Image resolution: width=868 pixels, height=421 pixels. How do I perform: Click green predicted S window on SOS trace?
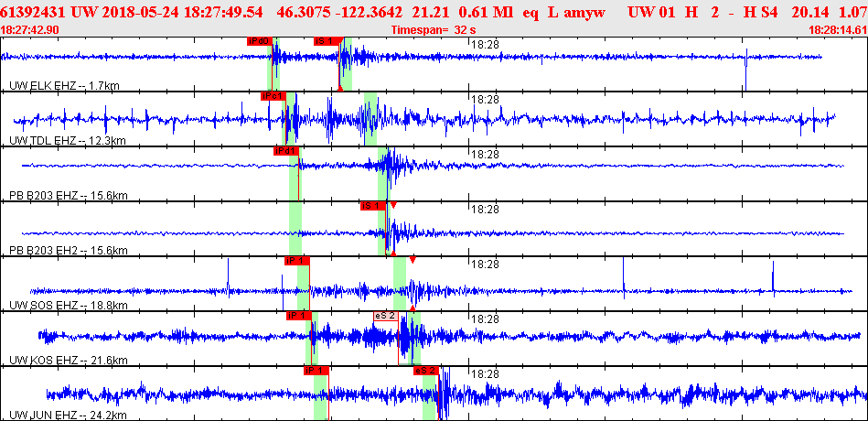pyautogui.click(x=400, y=284)
